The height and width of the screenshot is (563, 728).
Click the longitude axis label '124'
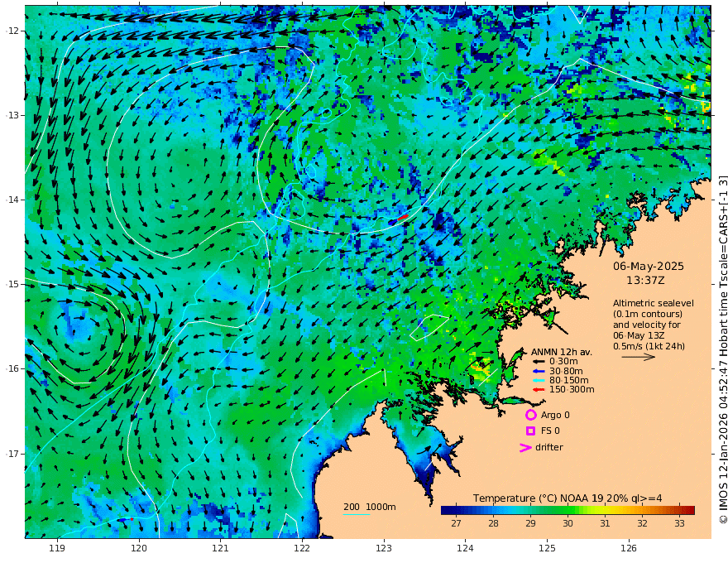pyautogui.click(x=465, y=549)
